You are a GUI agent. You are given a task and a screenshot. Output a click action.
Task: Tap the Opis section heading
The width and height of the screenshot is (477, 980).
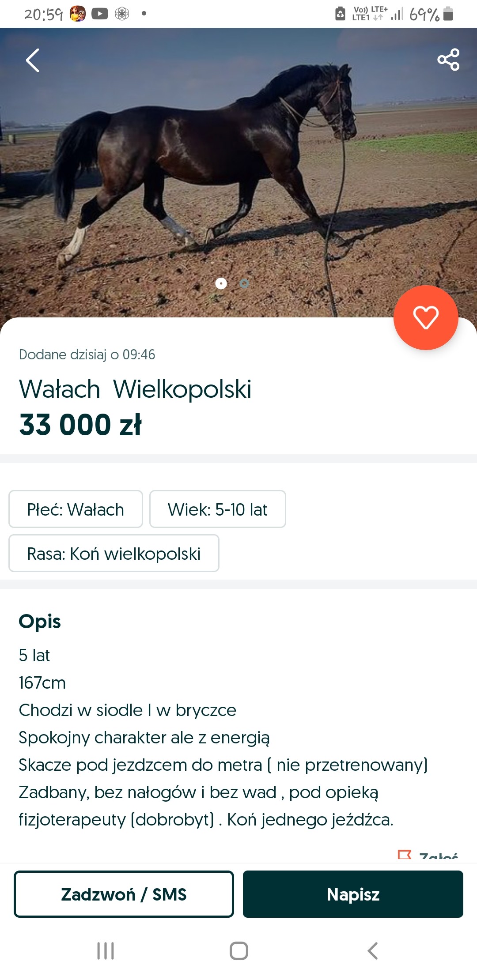(x=40, y=622)
